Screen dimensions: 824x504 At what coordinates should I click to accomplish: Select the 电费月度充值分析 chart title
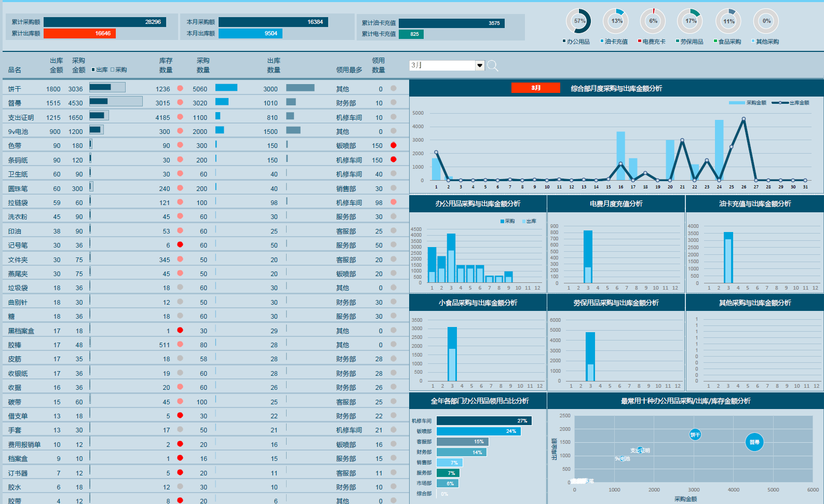616,203
